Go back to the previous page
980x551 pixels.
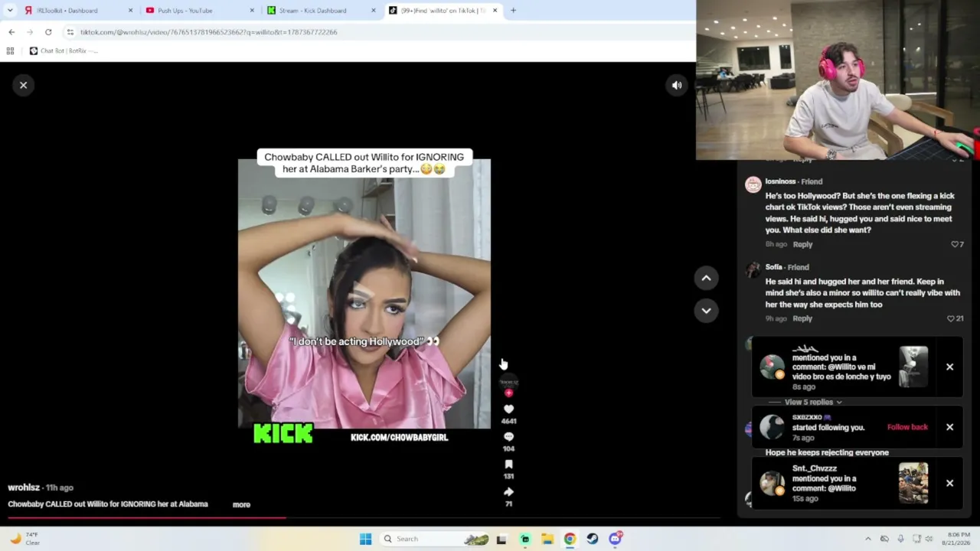11,32
